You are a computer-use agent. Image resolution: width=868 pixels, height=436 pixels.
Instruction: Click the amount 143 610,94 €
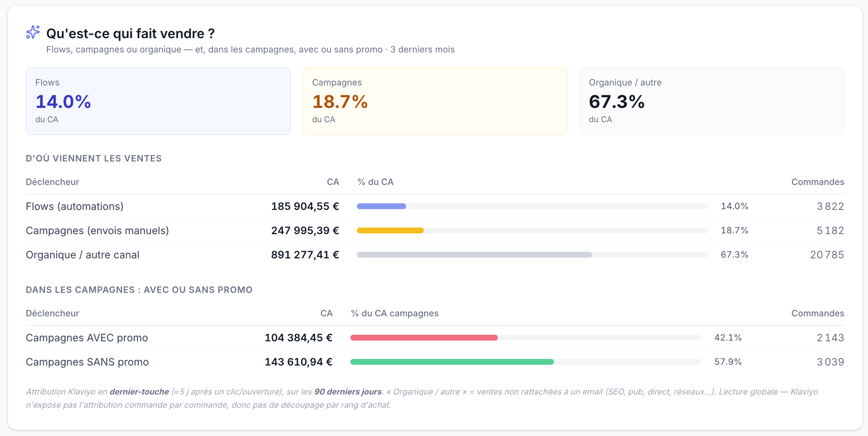(299, 362)
